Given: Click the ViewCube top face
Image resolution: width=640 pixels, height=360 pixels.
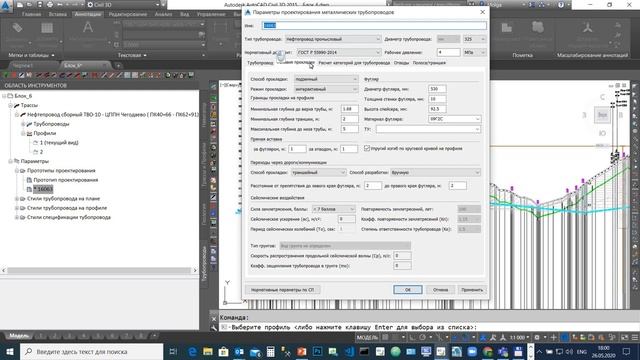Looking at the screenshot, I should click(x=602, y=115).
